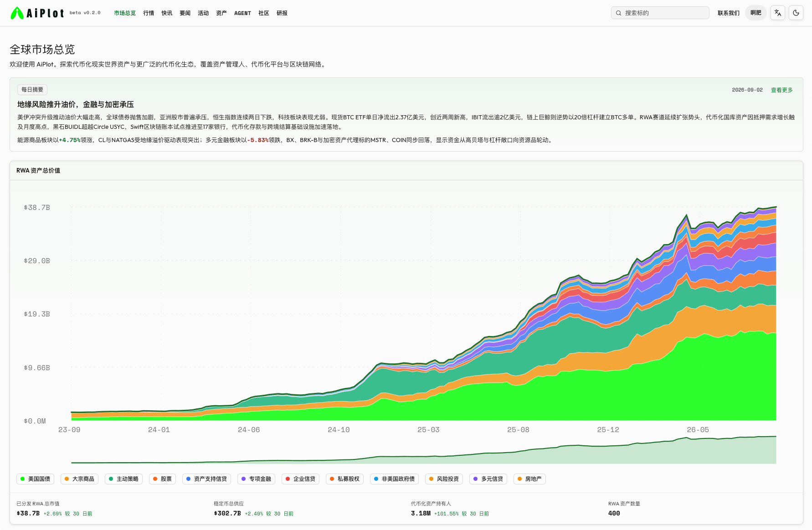
Task: Toggle the 多元信贷 legend series
Action: click(488, 479)
